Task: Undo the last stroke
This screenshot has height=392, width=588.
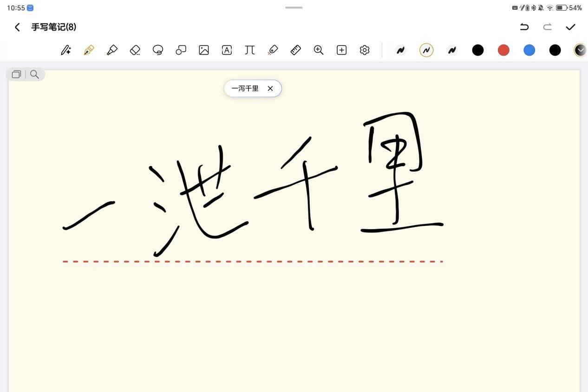Action: [524, 27]
